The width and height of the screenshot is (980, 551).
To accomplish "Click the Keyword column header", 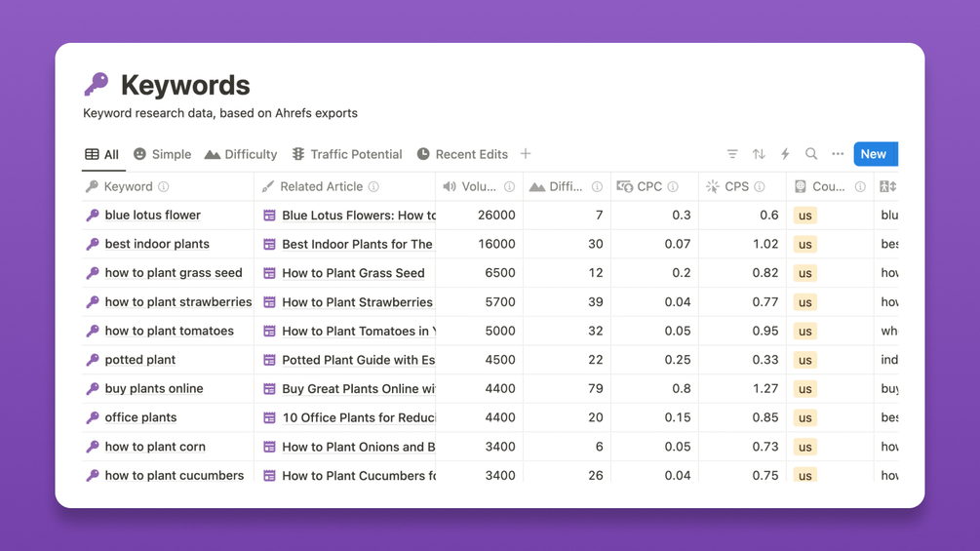I will coord(168,186).
